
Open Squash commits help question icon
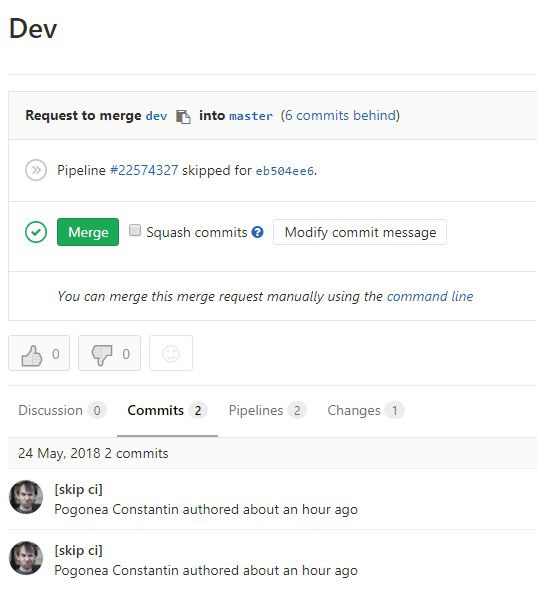tap(258, 232)
